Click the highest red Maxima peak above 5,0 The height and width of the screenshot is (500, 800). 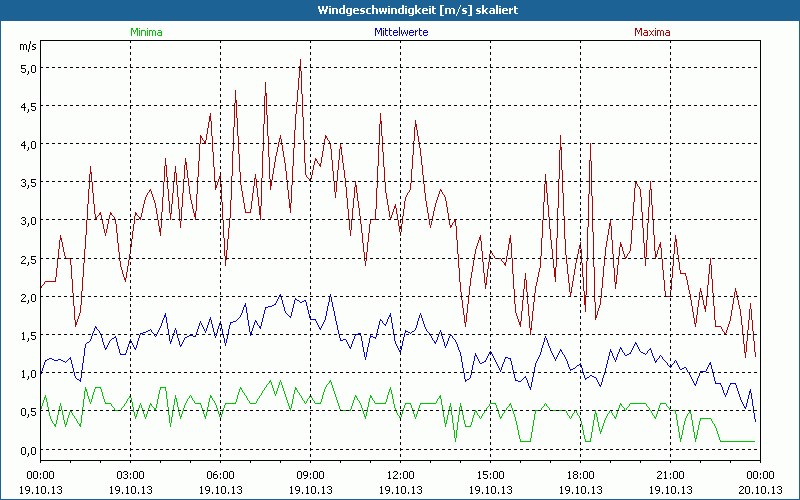[300, 60]
